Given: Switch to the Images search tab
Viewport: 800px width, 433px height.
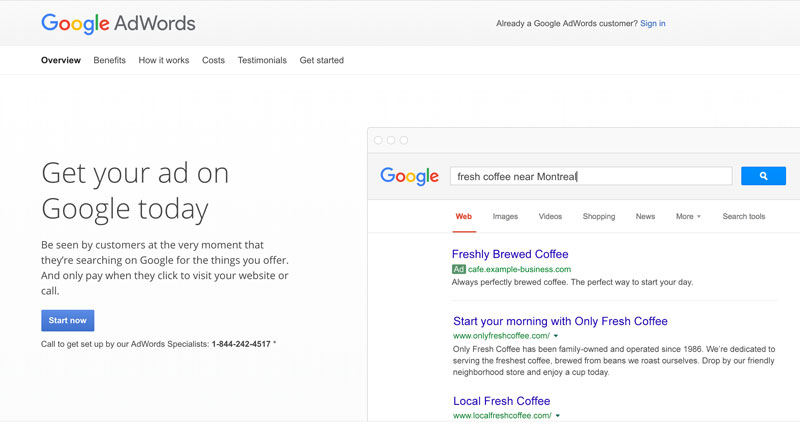Looking at the screenshot, I should pyautogui.click(x=505, y=216).
